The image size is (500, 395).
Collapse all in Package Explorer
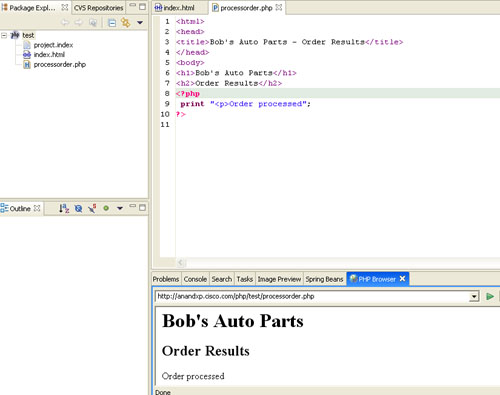pyautogui.click(x=112, y=23)
